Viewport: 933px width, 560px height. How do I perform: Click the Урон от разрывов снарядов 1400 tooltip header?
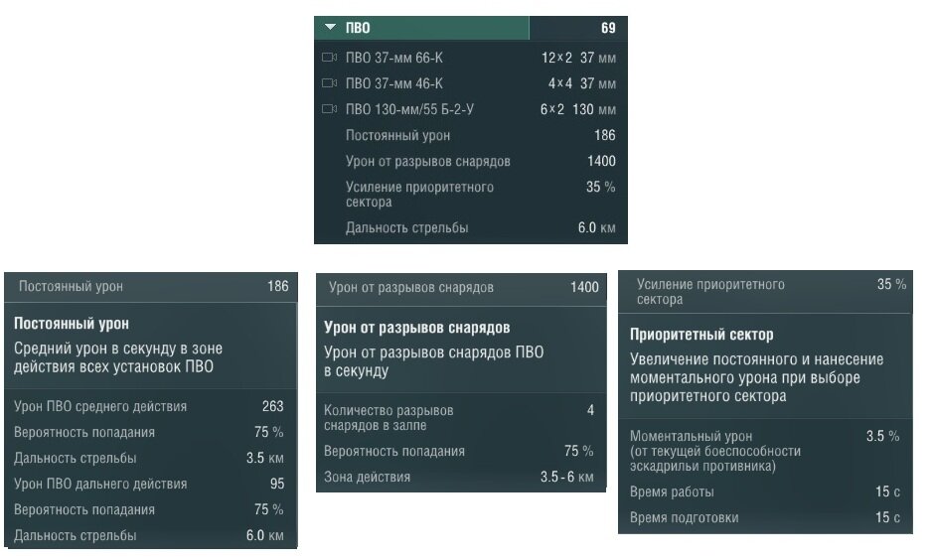(x=461, y=288)
